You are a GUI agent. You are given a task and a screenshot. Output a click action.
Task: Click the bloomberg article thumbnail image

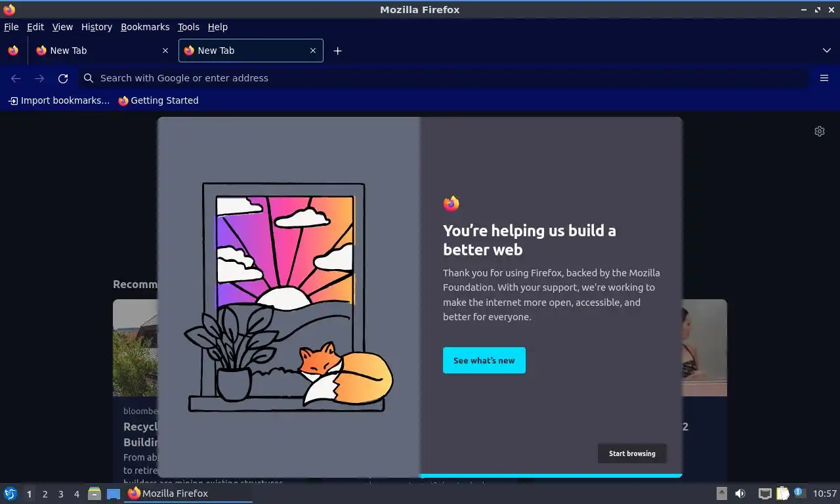(135, 348)
